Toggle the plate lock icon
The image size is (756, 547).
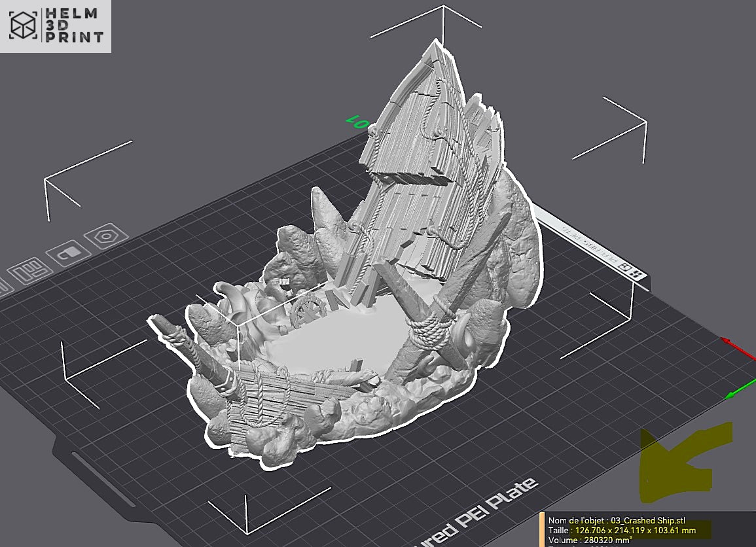pyautogui.click(x=69, y=253)
